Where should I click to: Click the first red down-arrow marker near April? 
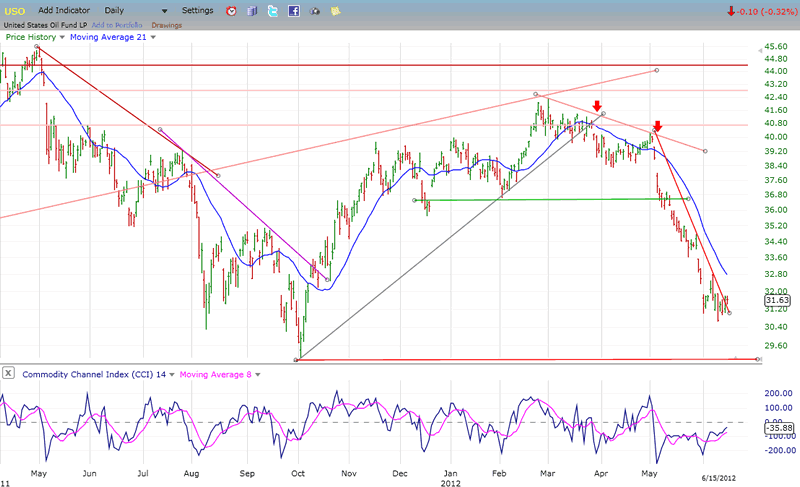597,106
